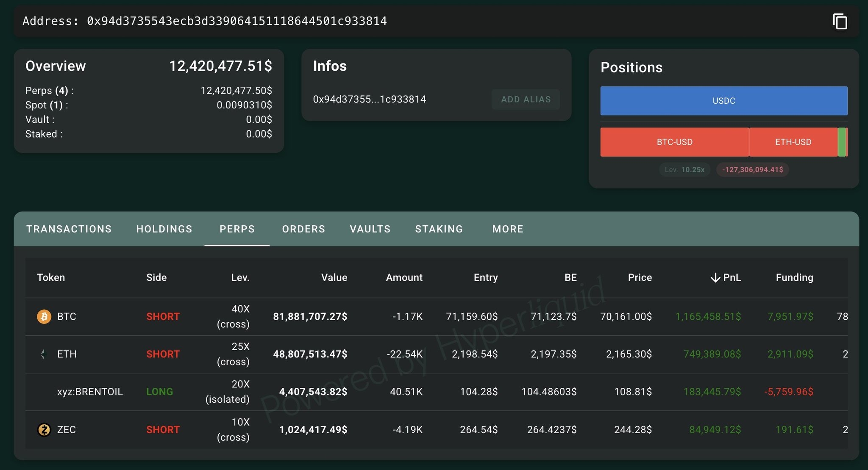Go to the Staking tab
The width and height of the screenshot is (868, 470).
pos(439,229)
